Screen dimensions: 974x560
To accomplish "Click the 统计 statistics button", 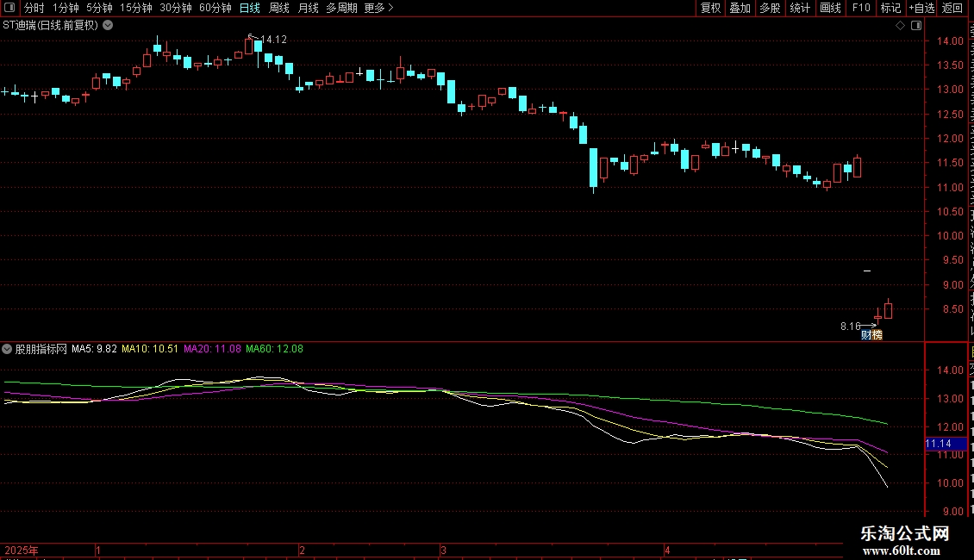I will click(x=799, y=8).
